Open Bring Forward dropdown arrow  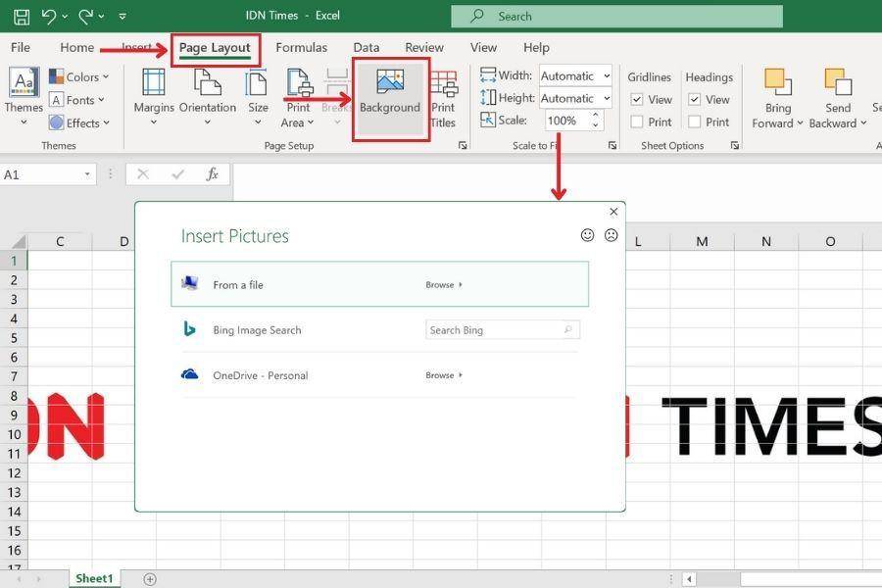tap(800, 122)
